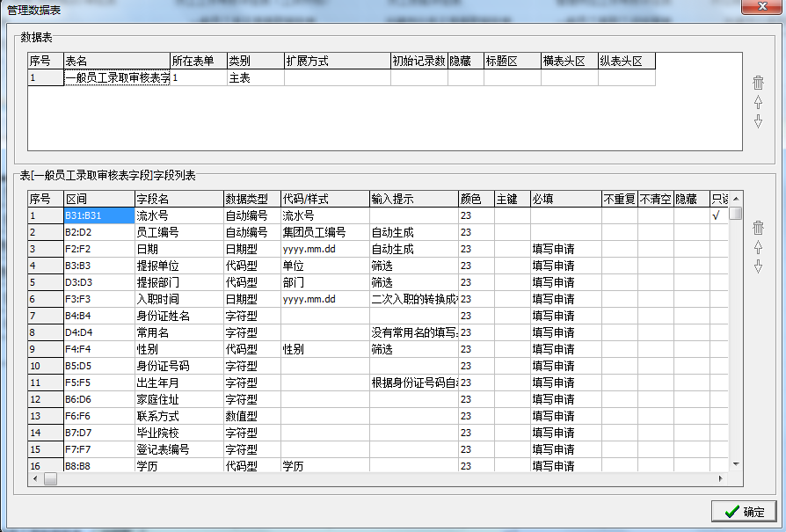Select the 常用名 field name cell

(x=179, y=332)
